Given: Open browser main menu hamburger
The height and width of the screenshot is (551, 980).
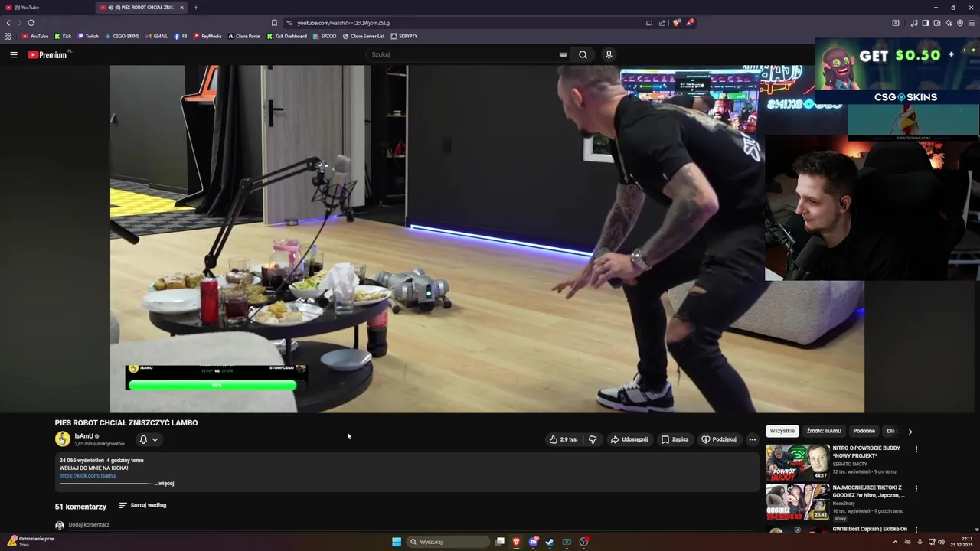Looking at the screenshot, I should click(x=972, y=23).
